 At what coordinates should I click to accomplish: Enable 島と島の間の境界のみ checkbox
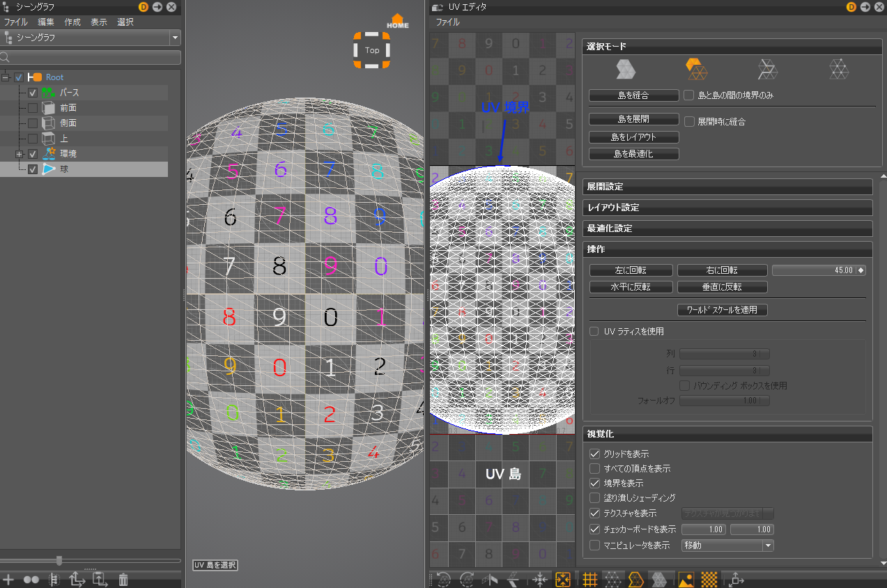click(689, 95)
